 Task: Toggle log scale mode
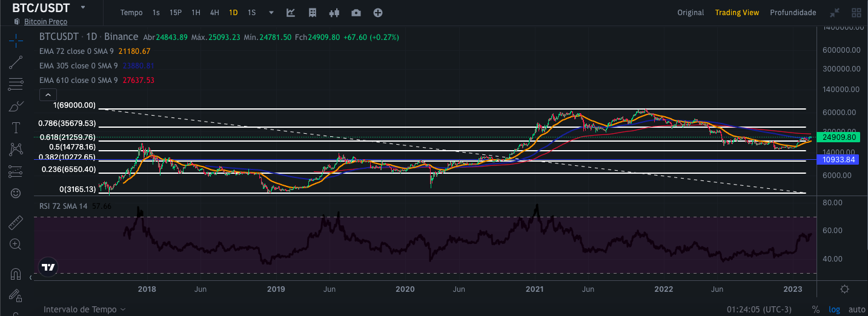point(835,309)
